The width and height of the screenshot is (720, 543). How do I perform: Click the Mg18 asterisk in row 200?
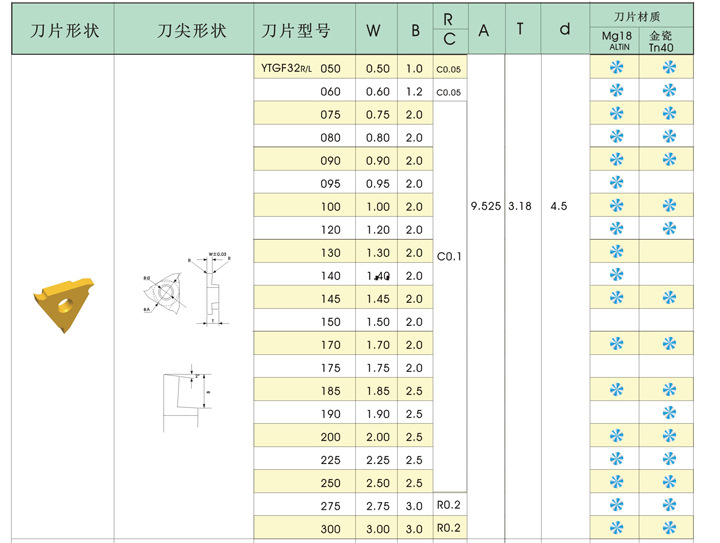[616, 436]
